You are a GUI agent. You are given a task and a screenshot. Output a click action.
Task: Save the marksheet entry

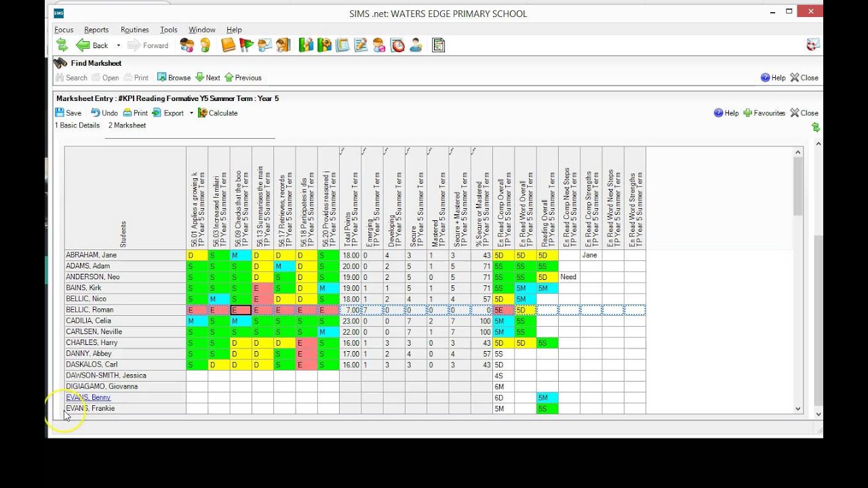click(68, 113)
